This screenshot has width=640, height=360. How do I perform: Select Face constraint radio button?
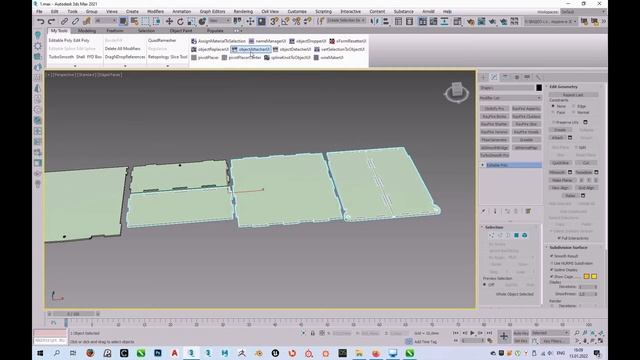(x=553, y=112)
